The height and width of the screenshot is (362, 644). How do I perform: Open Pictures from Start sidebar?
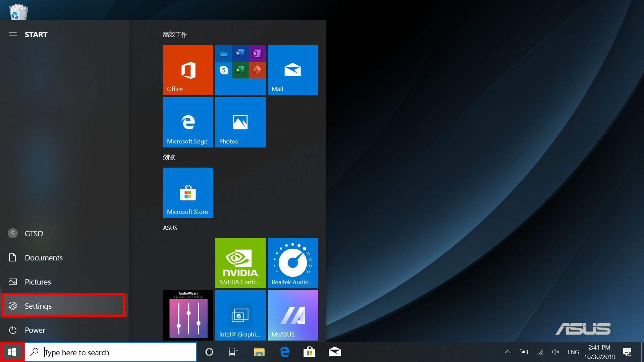(x=64, y=282)
